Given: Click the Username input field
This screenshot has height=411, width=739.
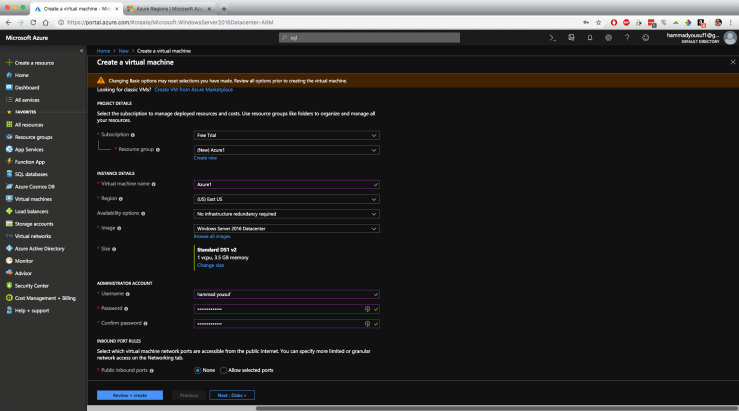Looking at the screenshot, I should [x=287, y=294].
